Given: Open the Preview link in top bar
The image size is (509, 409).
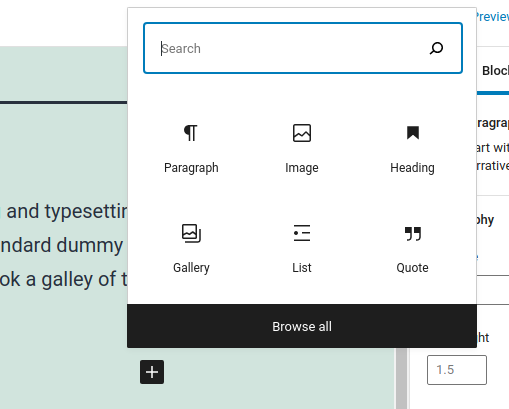Looking at the screenshot, I should point(492,17).
